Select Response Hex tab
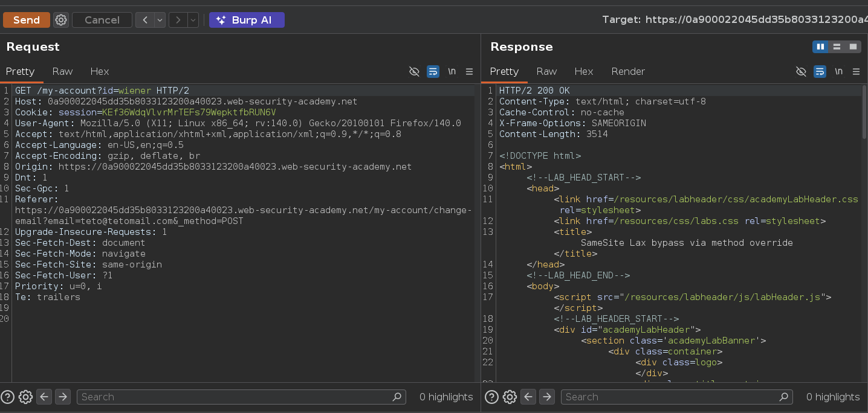This screenshot has height=413, width=868. click(584, 71)
